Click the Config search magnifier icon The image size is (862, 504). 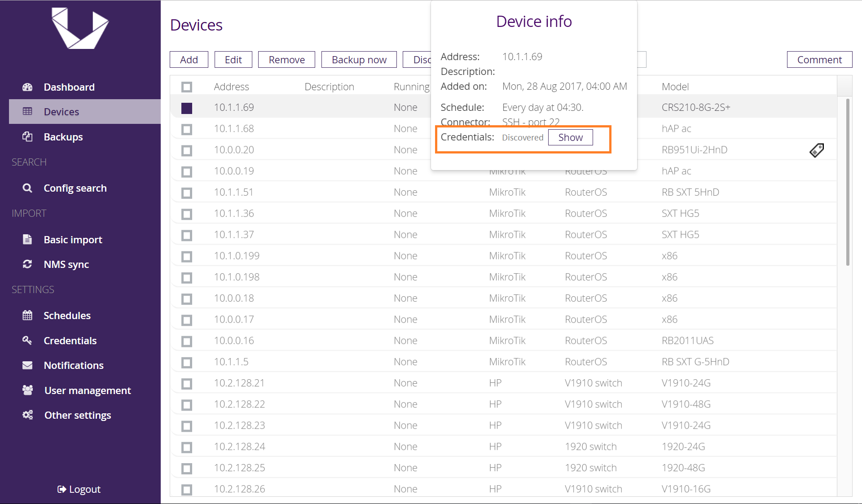[27, 188]
